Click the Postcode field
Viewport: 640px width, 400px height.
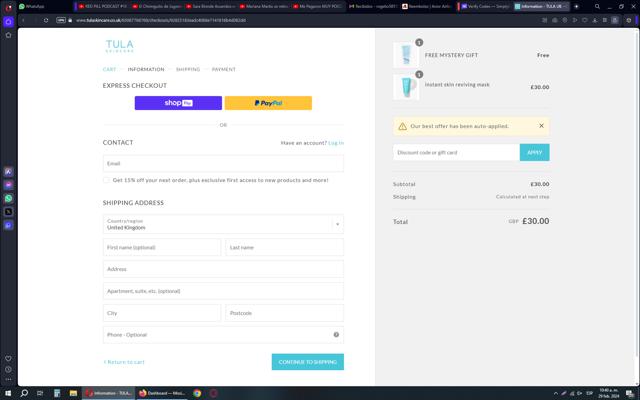click(284, 313)
